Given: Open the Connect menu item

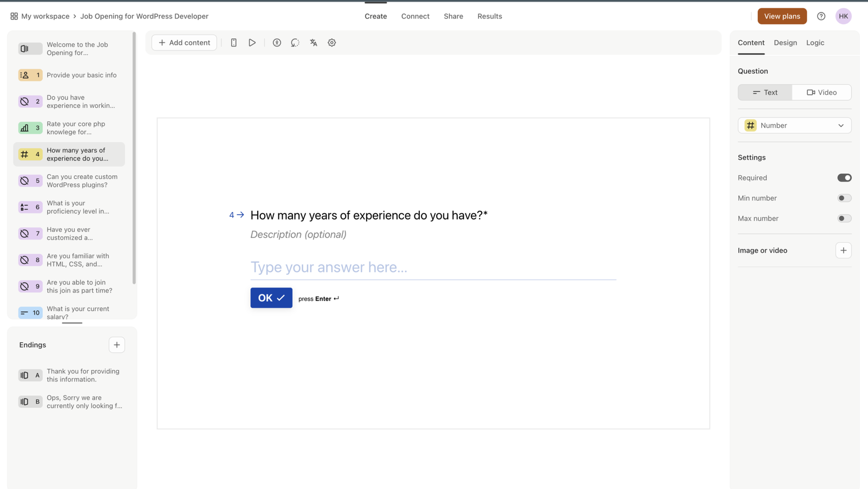Looking at the screenshot, I should [x=415, y=16].
